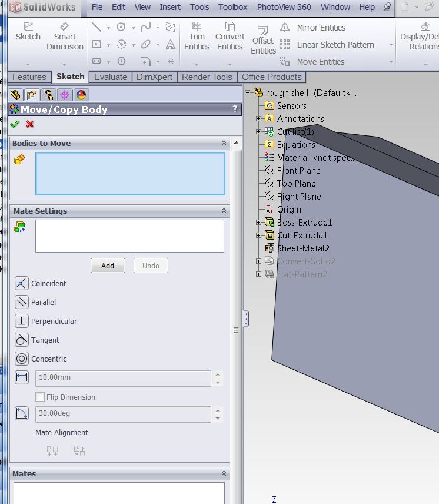Choose the Line sketch tool
The width and height of the screenshot is (439, 504).
(x=97, y=27)
